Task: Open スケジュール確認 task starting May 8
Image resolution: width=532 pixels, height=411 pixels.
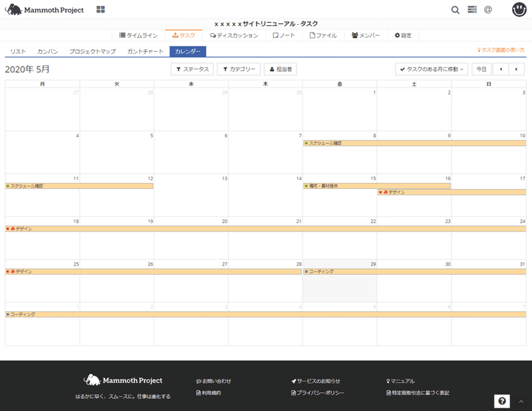Action: 414,143
